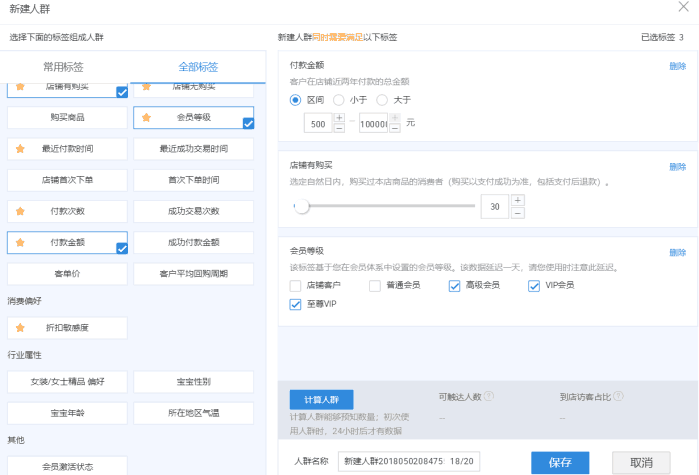Switch to the 全部标签 tab

coord(197,67)
